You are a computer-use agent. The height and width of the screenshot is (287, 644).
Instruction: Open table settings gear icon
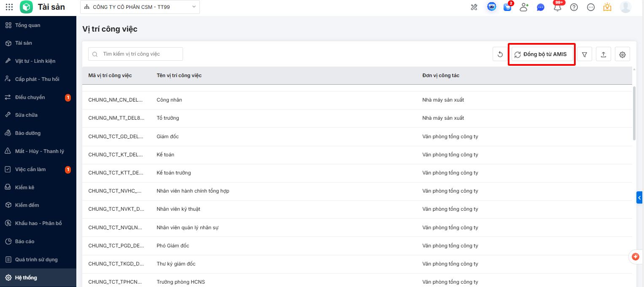tap(622, 54)
